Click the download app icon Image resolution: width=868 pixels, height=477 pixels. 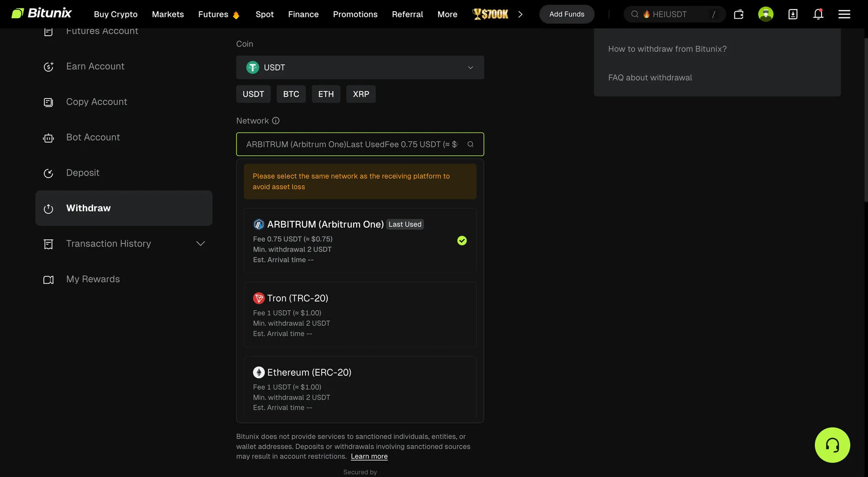(x=793, y=14)
